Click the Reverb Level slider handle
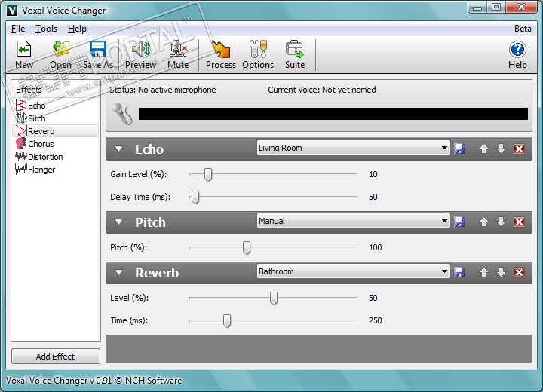 [x=274, y=299]
